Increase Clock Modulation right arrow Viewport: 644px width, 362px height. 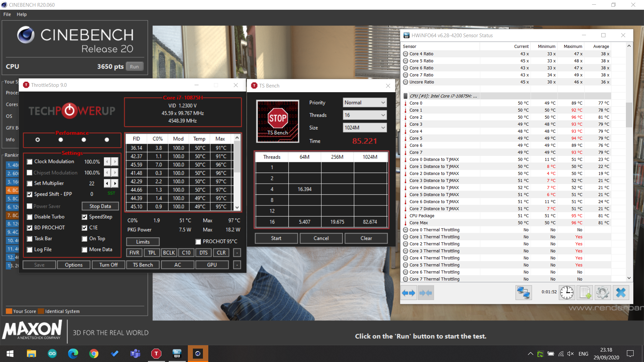pos(115,162)
